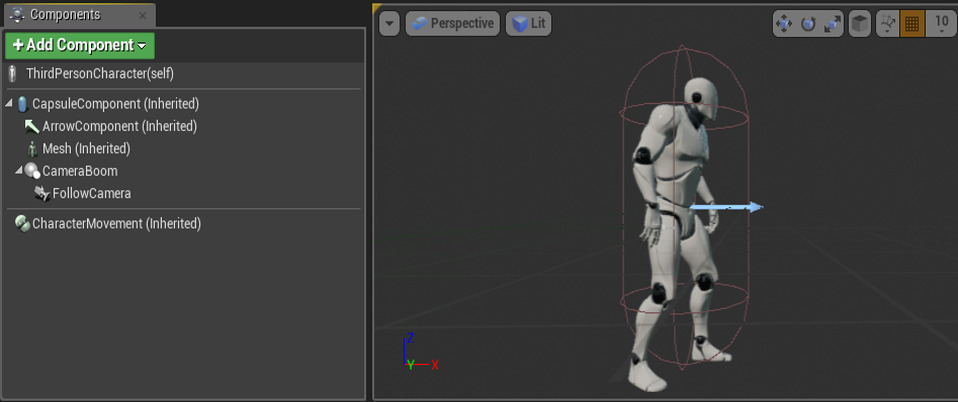Image resolution: width=958 pixels, height=402 pixels.
Task: Click the CharacterMovement component icon
Action: pyautogui.click(x=22, y=224)
